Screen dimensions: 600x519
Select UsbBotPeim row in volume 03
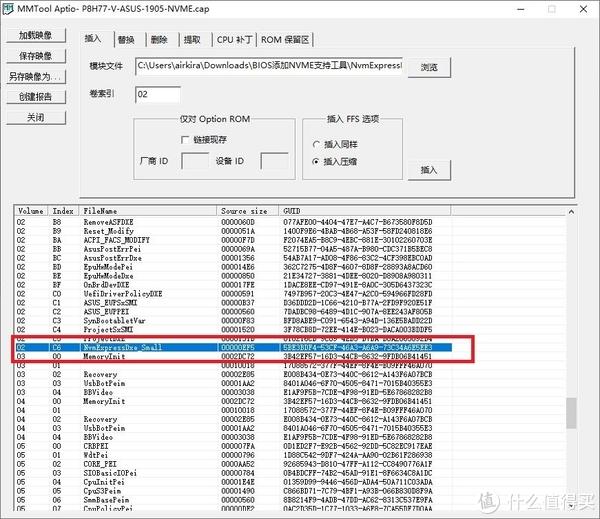233,383
